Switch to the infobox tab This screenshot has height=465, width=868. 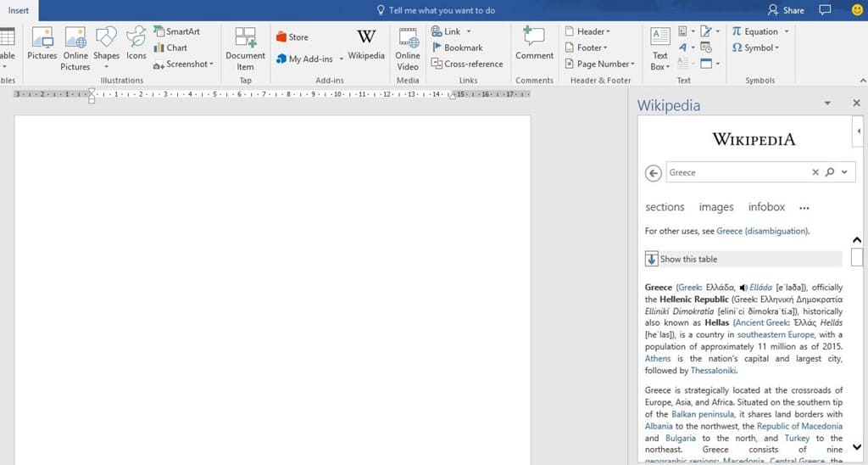tap(766, 207)
